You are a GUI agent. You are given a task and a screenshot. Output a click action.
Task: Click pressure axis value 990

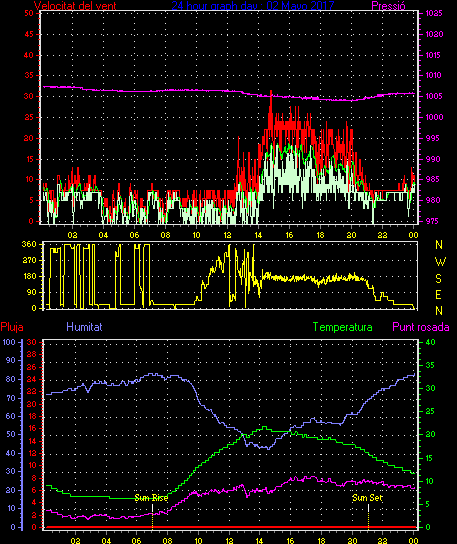433,159
